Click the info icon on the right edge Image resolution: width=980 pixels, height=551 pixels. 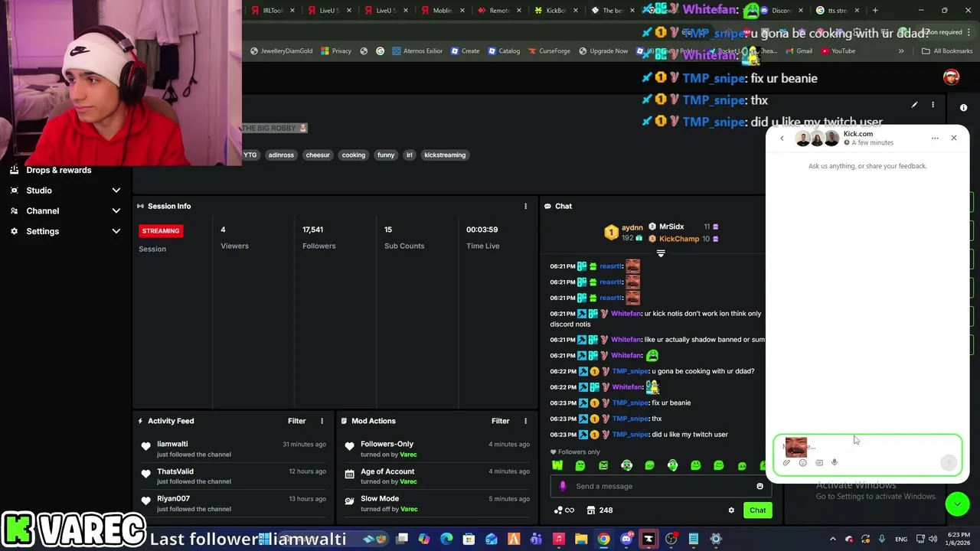963,108
